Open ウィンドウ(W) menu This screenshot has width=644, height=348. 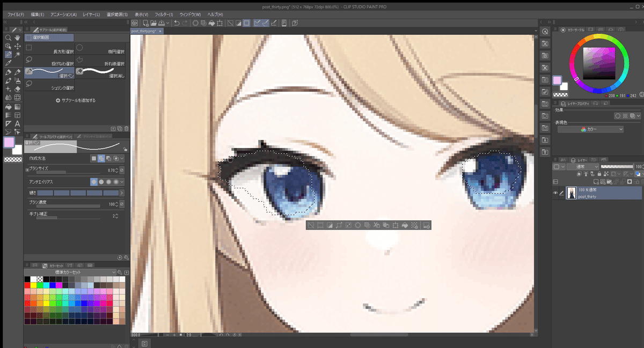191,14
